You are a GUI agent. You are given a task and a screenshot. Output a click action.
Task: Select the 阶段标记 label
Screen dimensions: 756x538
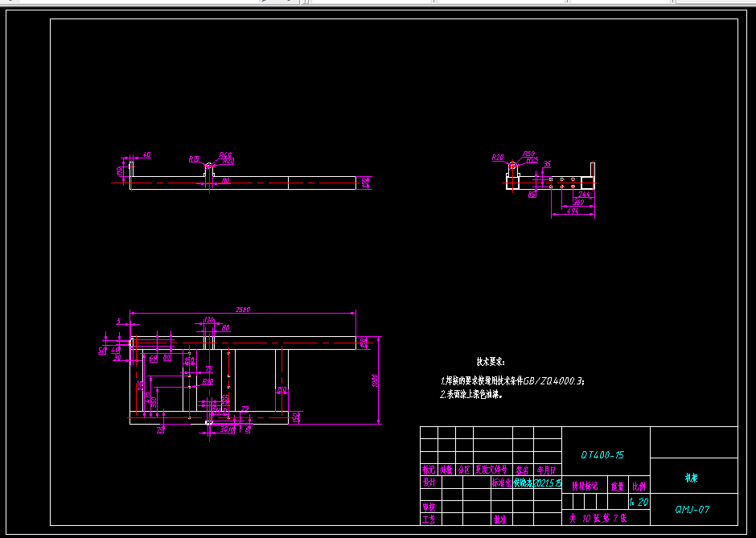(585, 486)
